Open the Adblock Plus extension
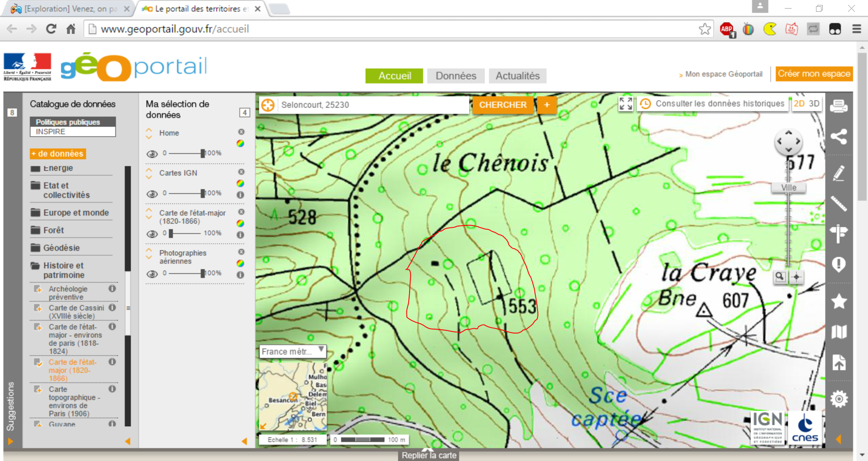Image resolution: width=868 pixels, height=461 pixels. (727, 29)
